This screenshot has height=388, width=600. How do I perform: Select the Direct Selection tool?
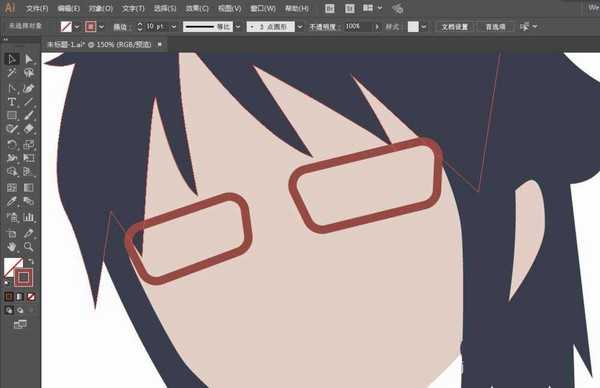[29, 59]
